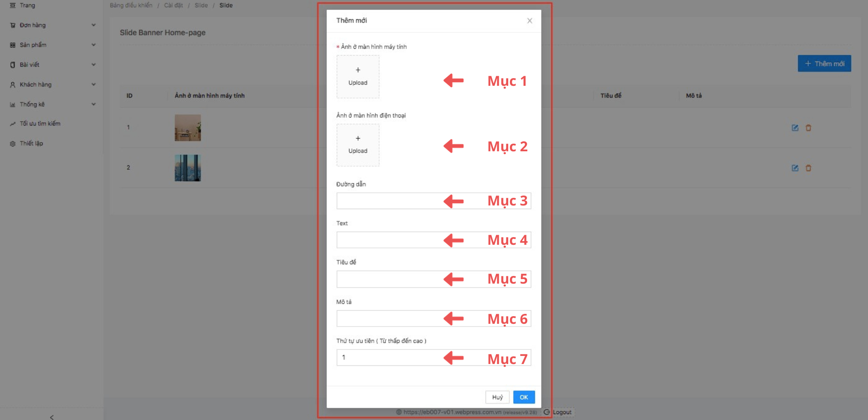Viewport: 868px width, 420px height.
Task: Upload desktop screen image
Action: click(358, 76)
